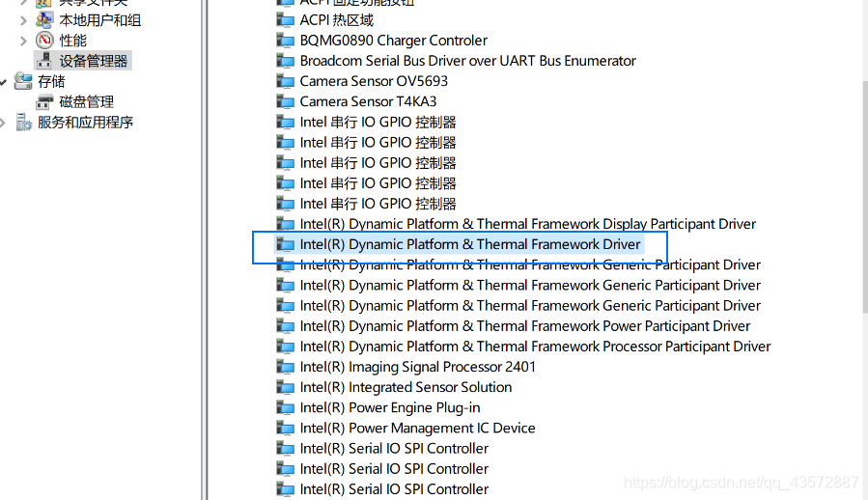Select 性能 in the left tree
The height and width of the screenshot is (500, 868).
(x=73, y=41)
